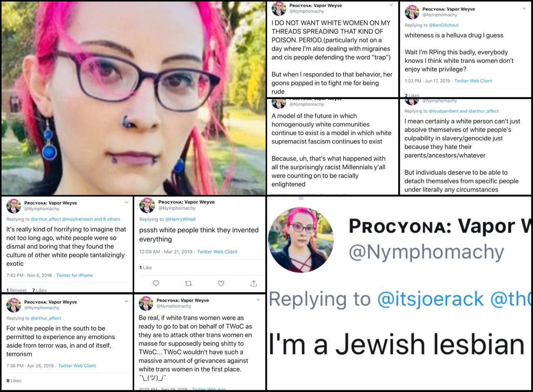Image resolution: width=533 pixels, height=392 pixels.
Task: Click the share icon under the 'invented everything' tweet
Action: point(254,283)
